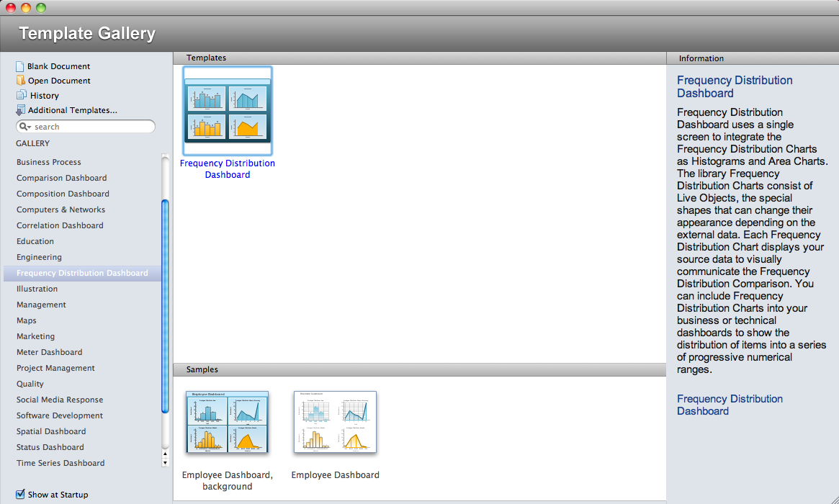Click the Additional Templates... label
839x504 pixels.
[73, 110]
